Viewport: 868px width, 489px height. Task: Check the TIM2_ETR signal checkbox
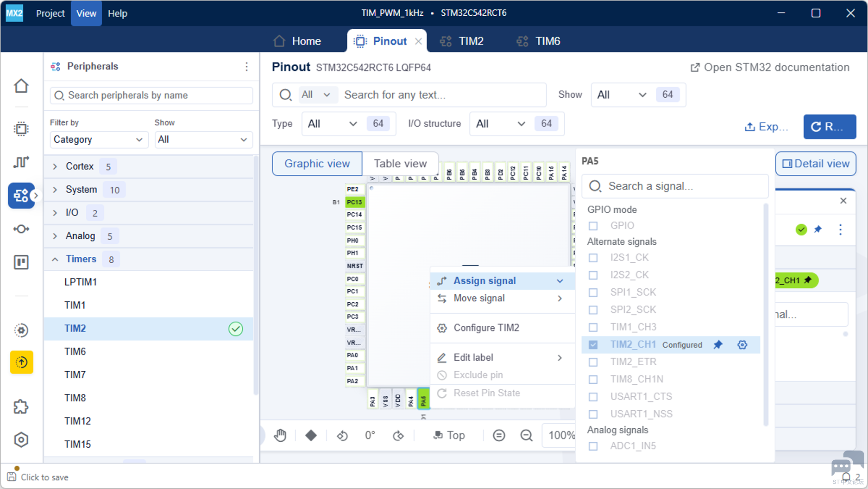[x=593, y=362]
